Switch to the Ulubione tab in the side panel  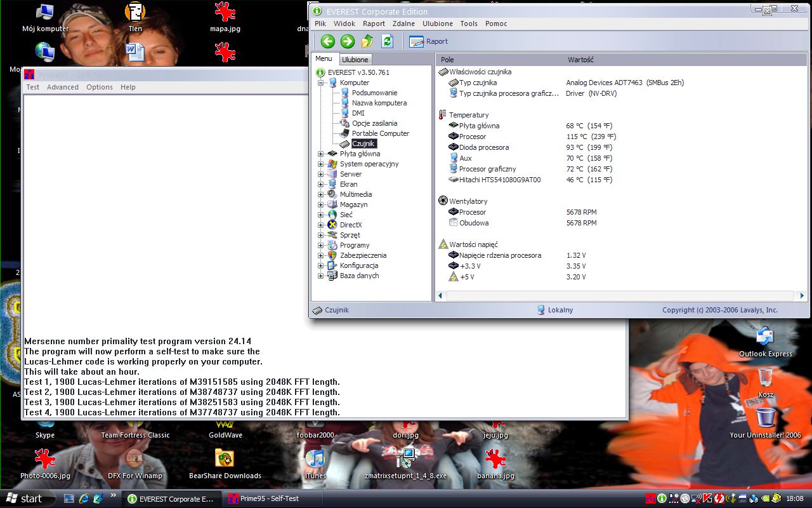point(355,60)
